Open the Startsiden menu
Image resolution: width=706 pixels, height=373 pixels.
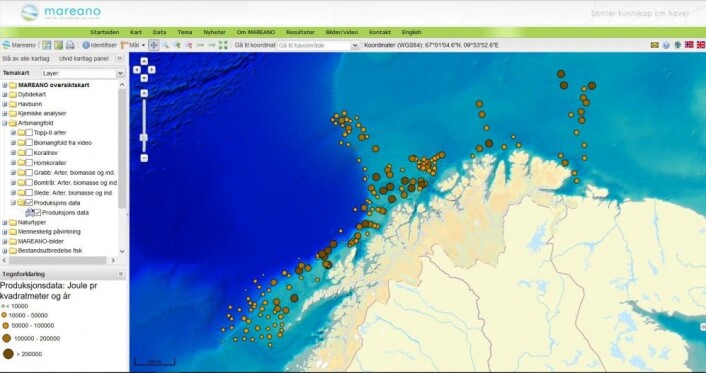coord(104,32)
